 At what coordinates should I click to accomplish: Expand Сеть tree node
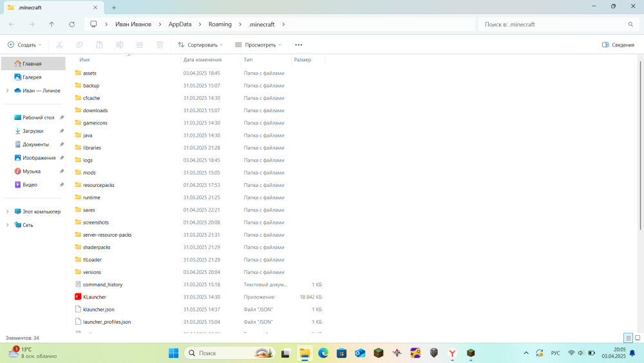pyautogui.click(x=7, y=225)
